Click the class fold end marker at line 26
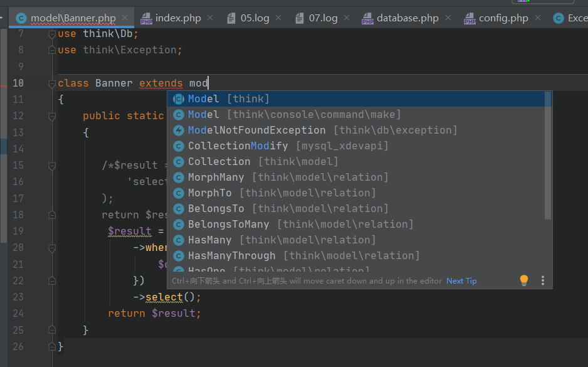Screen dimensions: 588x367 point(52,347)
